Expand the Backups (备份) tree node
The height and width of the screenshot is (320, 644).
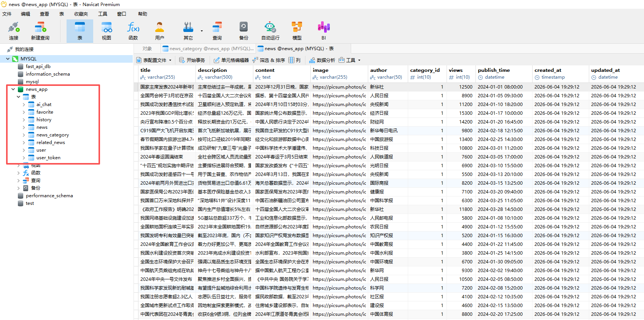(19, 188)
